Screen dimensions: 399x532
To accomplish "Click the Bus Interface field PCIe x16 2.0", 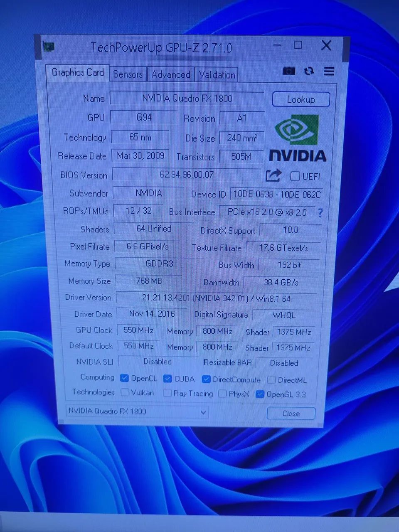I will click(267, 212).
